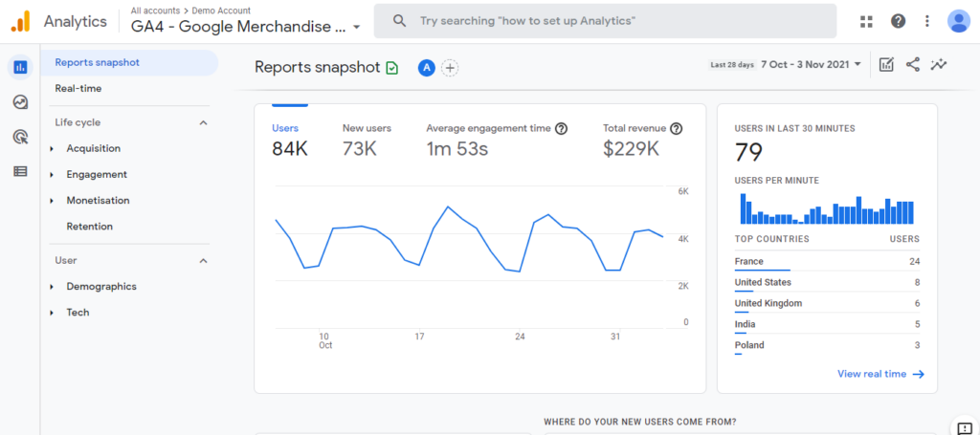The width and height of the screenshot is (980, 435).
Task: Open the date range dropdown
Action: pos(812,64)
